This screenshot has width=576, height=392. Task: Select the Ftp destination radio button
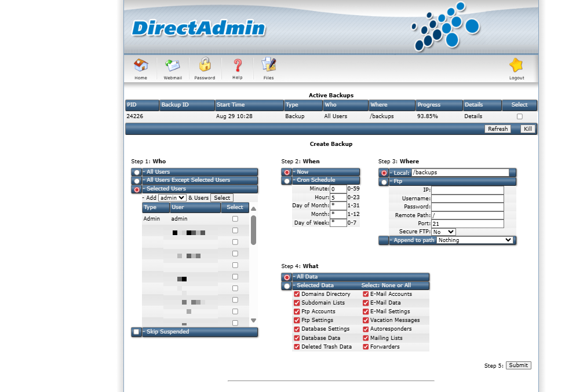(x=384, y=182)
